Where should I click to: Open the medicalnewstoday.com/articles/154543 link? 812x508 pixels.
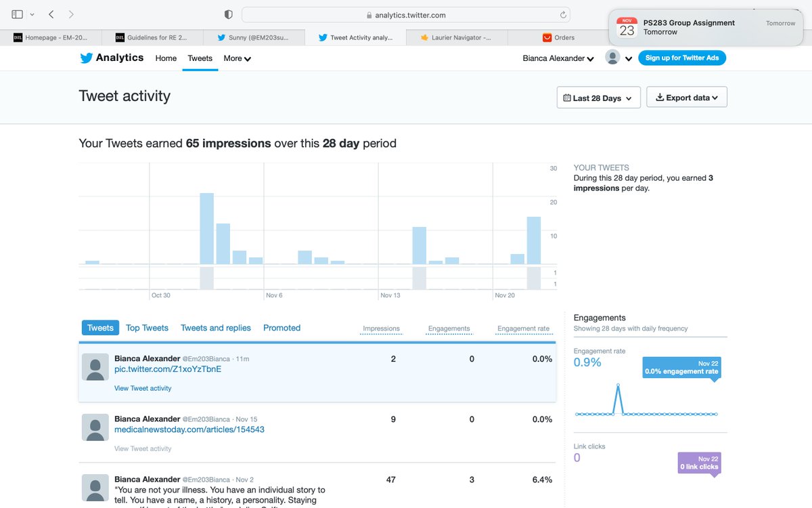(x=189, y=429)
